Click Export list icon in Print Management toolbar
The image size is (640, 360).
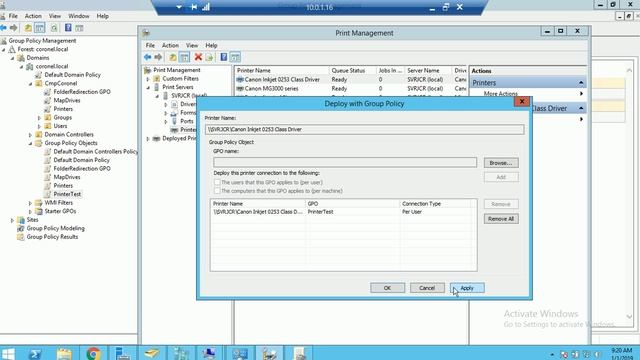[x=209, y=57]
